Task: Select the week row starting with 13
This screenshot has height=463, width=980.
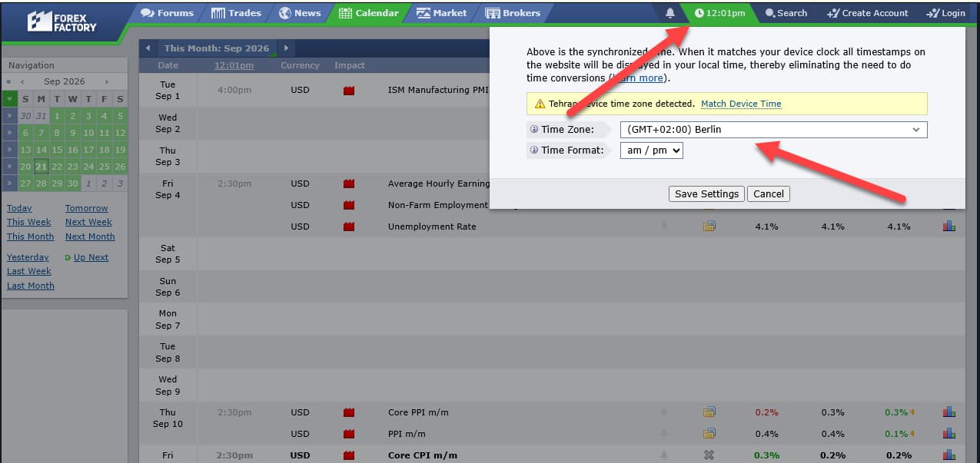Action: 9,150
